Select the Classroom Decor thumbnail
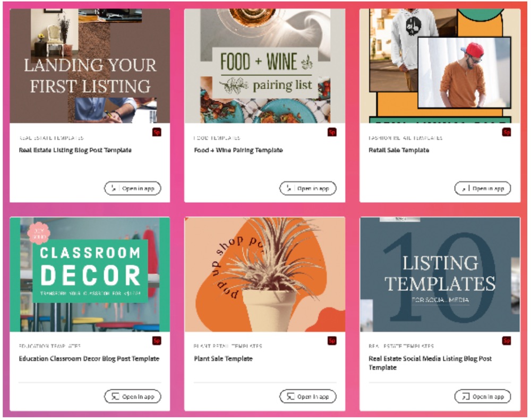 pos(90,275)
